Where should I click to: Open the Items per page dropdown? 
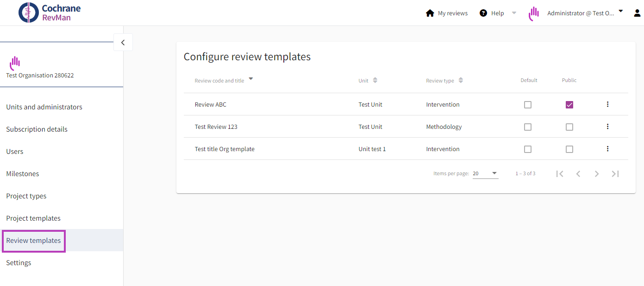tap(485, 173)
